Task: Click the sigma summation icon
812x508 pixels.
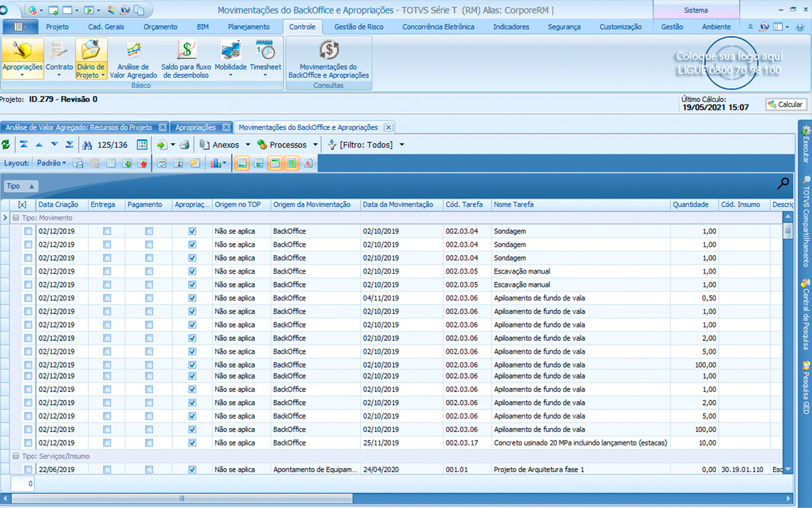Action: tap(178, 163)
